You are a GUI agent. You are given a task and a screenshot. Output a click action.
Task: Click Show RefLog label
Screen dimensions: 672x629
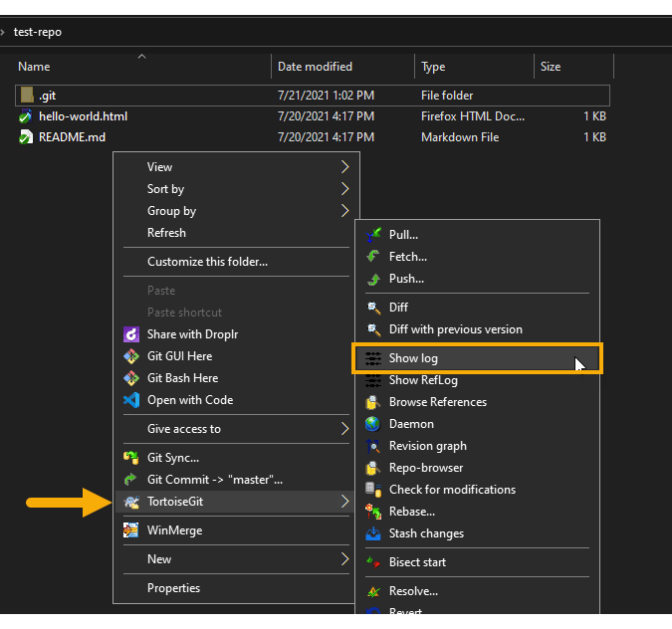point(423,380)
